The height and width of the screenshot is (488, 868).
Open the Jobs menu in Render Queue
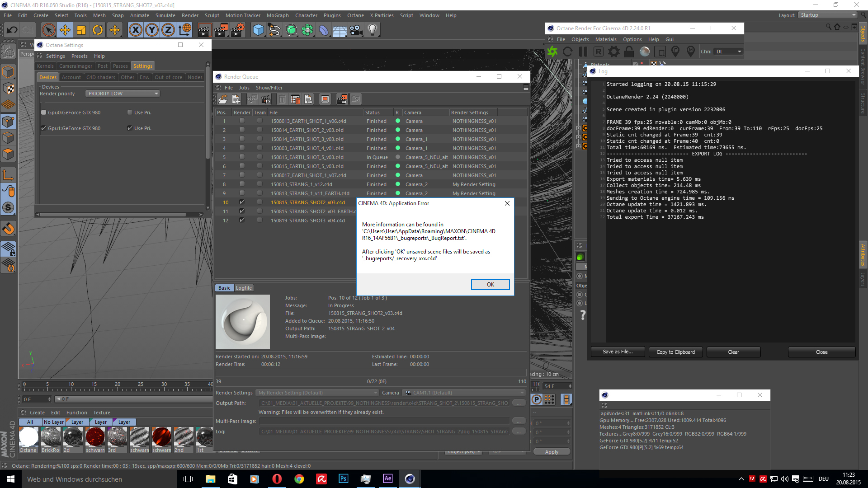(x=244, y=88)
